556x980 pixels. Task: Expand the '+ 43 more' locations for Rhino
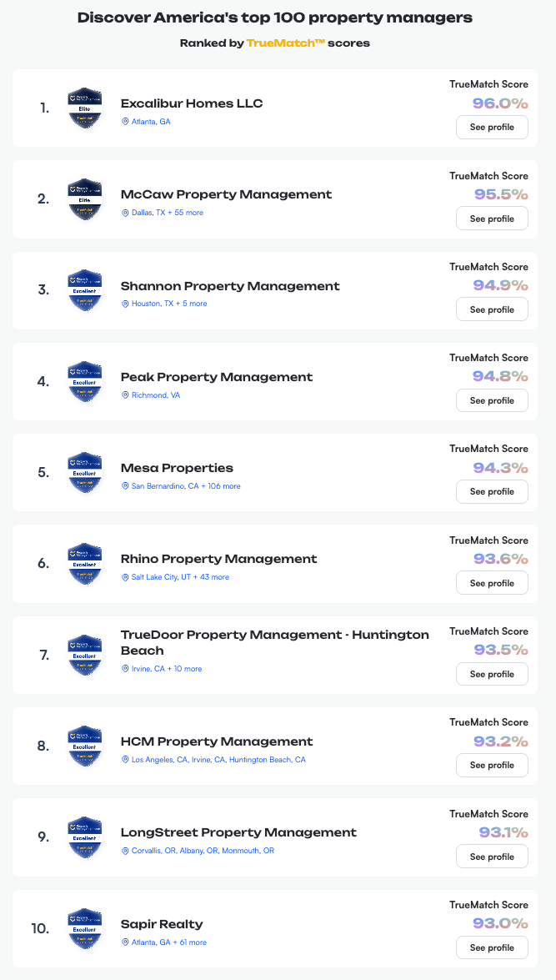coord(213,577)
